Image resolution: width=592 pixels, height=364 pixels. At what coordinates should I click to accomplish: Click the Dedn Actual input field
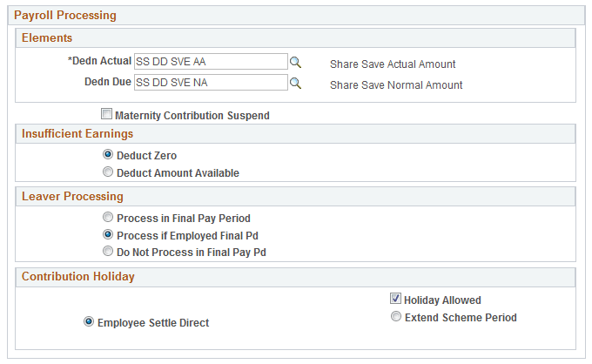coord(210,62)
